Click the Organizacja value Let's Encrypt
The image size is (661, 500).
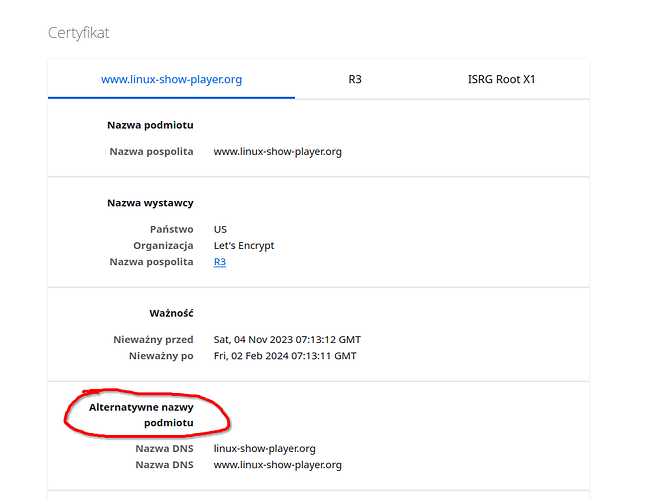(x=244, y=245)
